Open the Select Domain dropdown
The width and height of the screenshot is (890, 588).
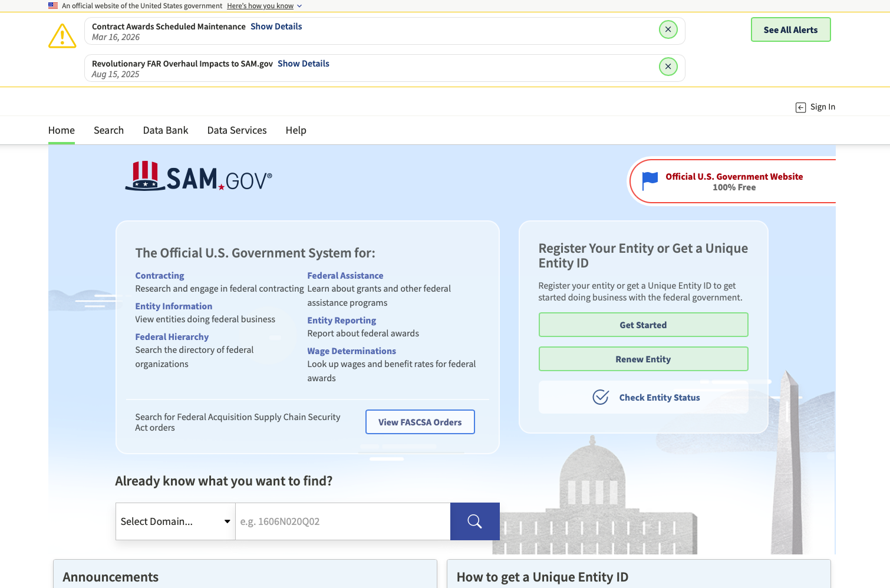pyautogui.click(x=176, y=521)
